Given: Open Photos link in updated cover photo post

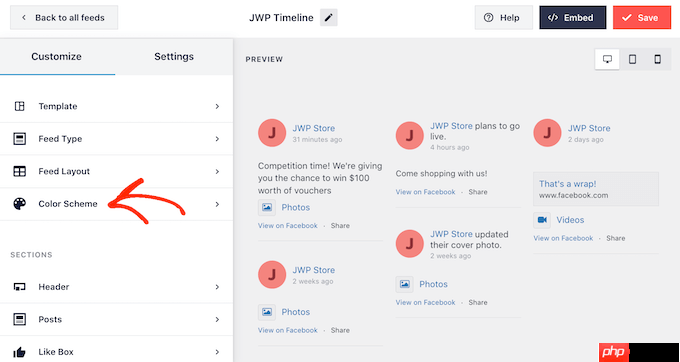Looking at the screenshot, I should point(433,284).
